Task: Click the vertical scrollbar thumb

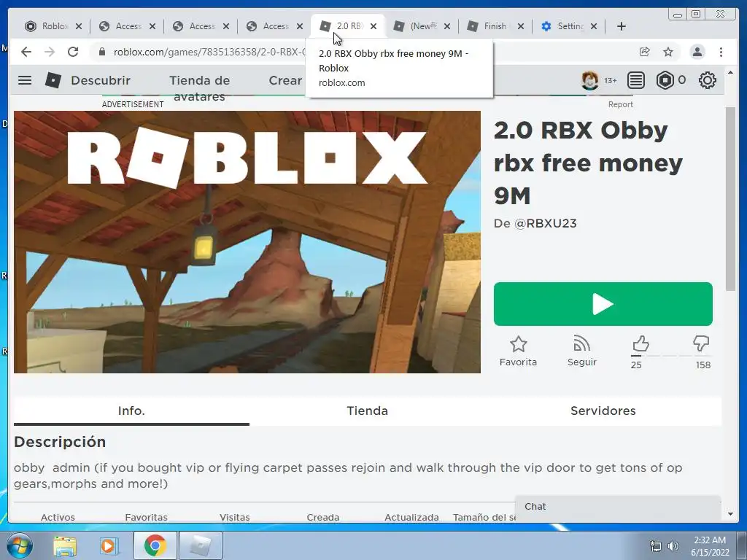Action: pos(730,198)
